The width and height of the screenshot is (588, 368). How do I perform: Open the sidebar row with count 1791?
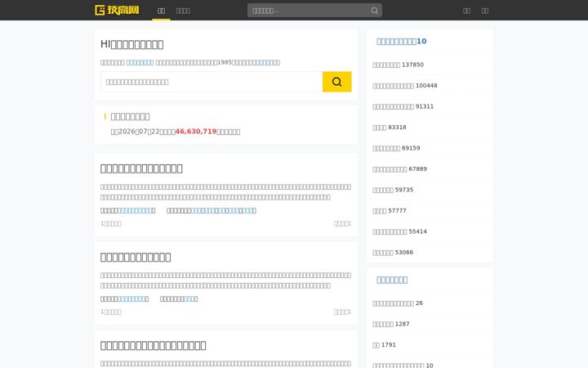pyautogui.click(x=430, y=345)
